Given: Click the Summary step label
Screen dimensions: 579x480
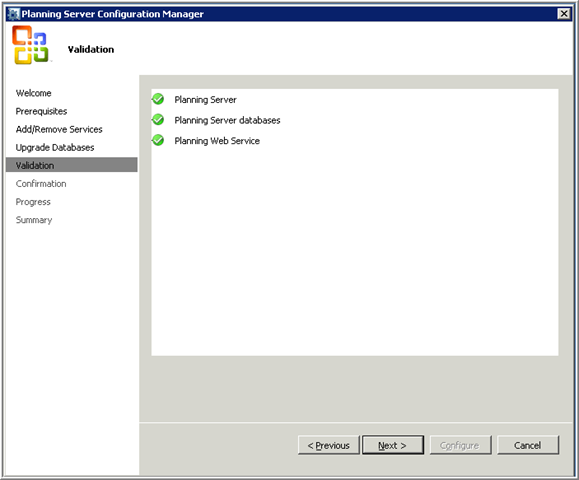Looking at the screenshot, I should 34,220.
